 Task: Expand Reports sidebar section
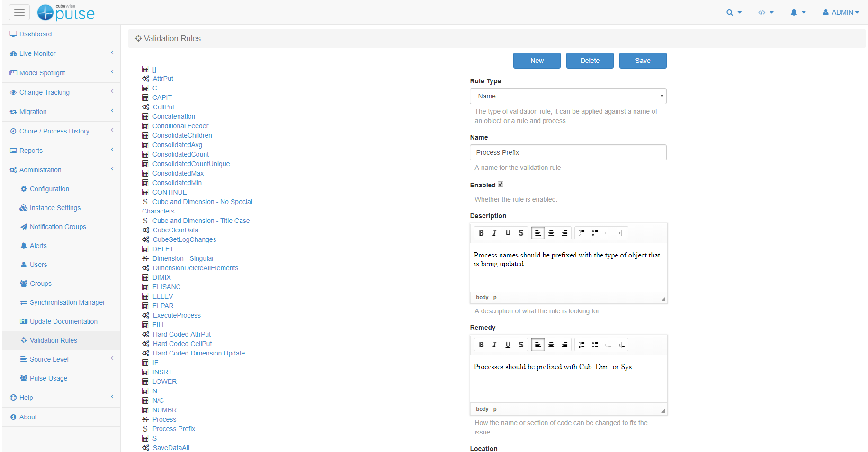tap(61, 151)
